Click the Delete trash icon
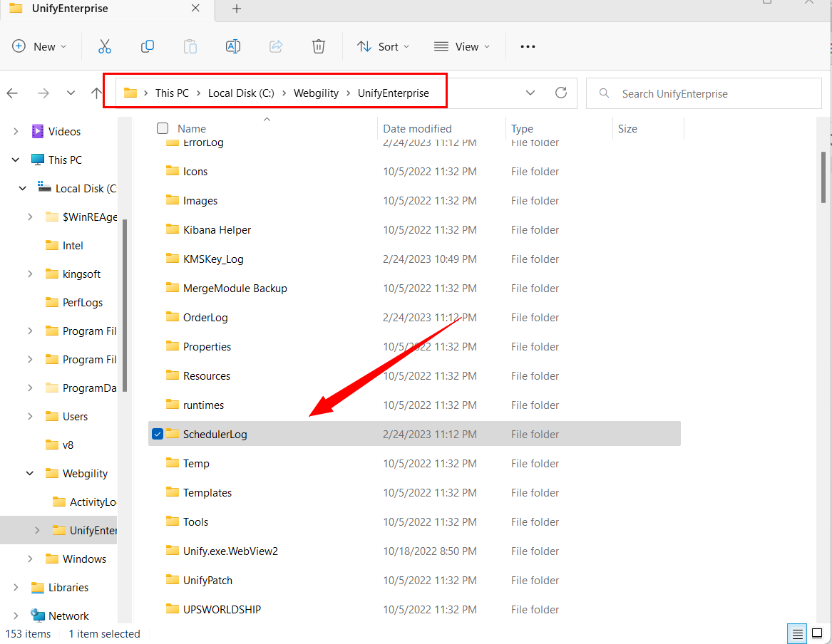The height and width of the screenshot is (644, 832). tap(319, 46)
